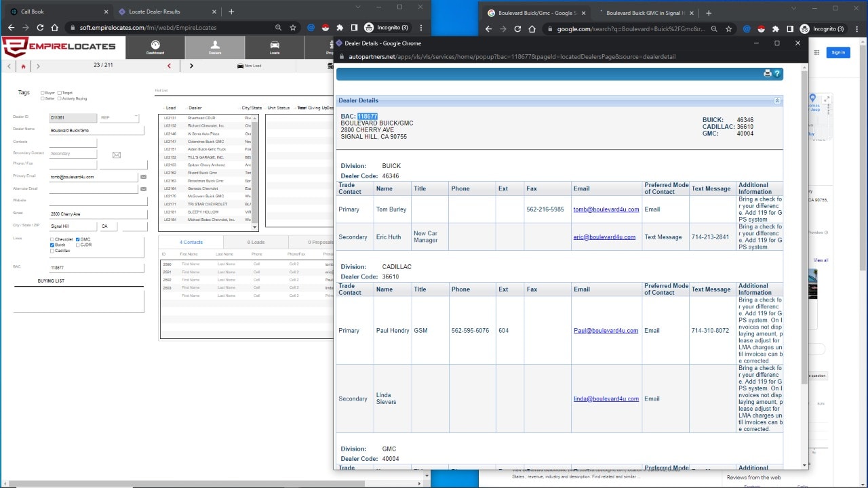The height and width of the screenshot is (488, 868).
Task: Go to home page in Google window
Action: point(532,29)
